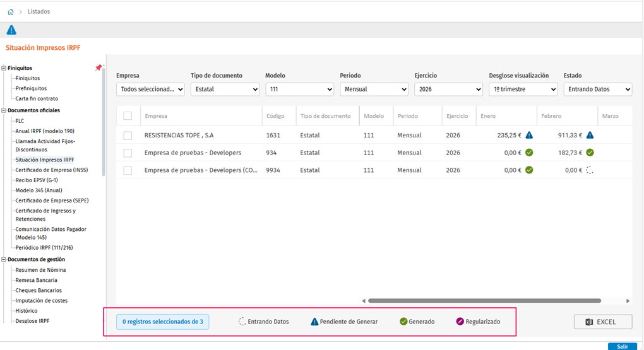644x350 pixels.
Task: Open Finiquitos in the sidebar
Action: (28, 78)
